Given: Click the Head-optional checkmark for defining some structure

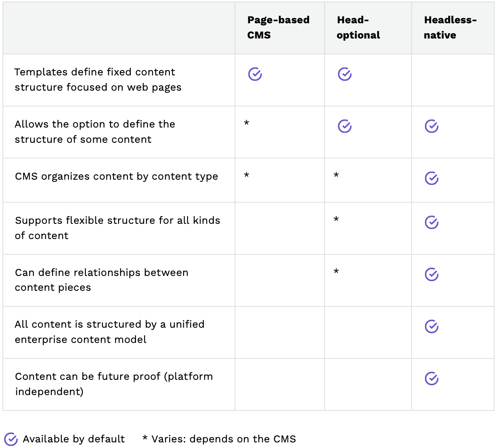Looking at the screenshot, I should point(344,126).
